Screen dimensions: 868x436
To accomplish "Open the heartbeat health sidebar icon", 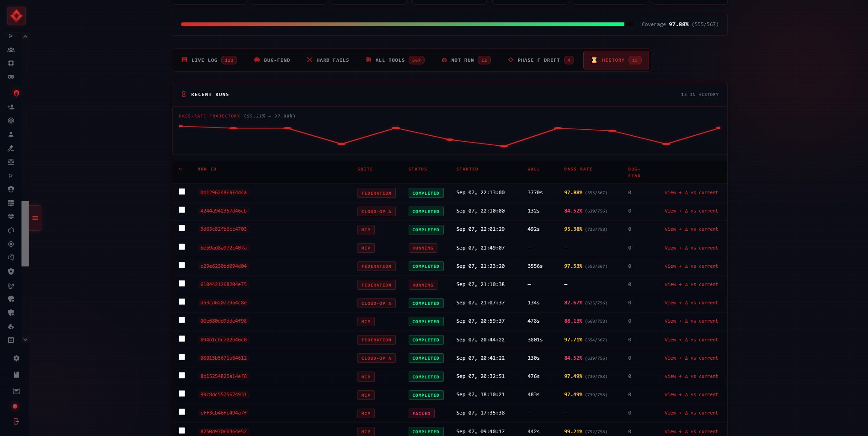I will click(11, 217).
